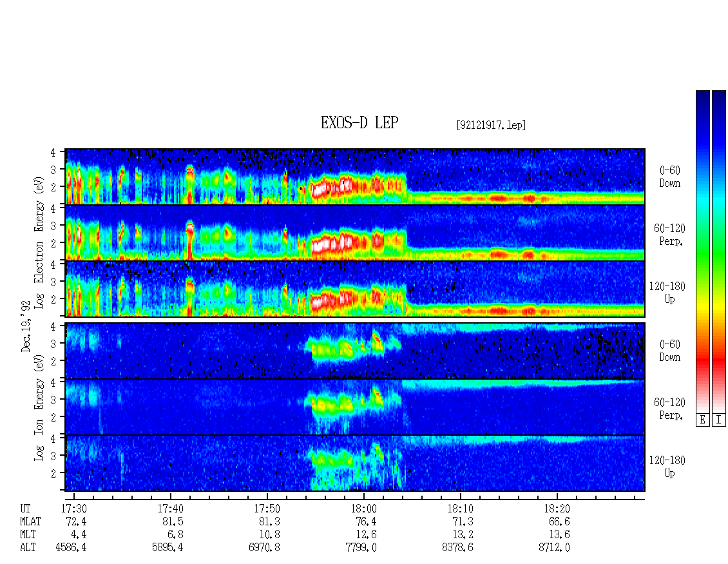The image size is (728, 564).
Task: Click the 0-60 Down label beside the ion panels
Action: [669, 351]
